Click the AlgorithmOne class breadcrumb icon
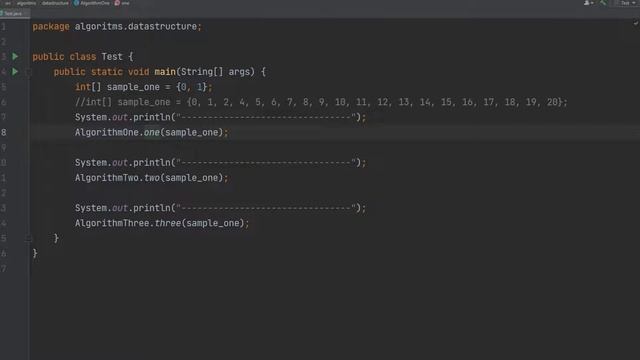Image resolution: width=640 pixels, height=360 pixels. pos(76,3)
